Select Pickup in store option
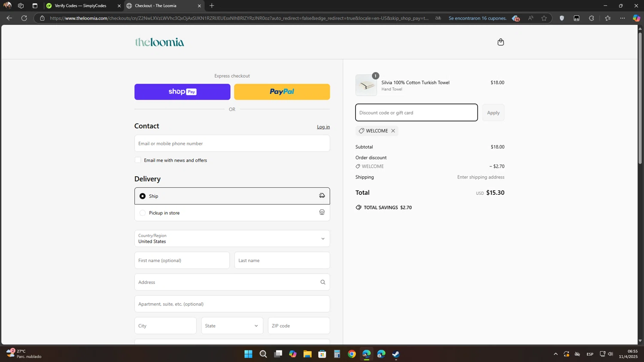 [232, 213]
